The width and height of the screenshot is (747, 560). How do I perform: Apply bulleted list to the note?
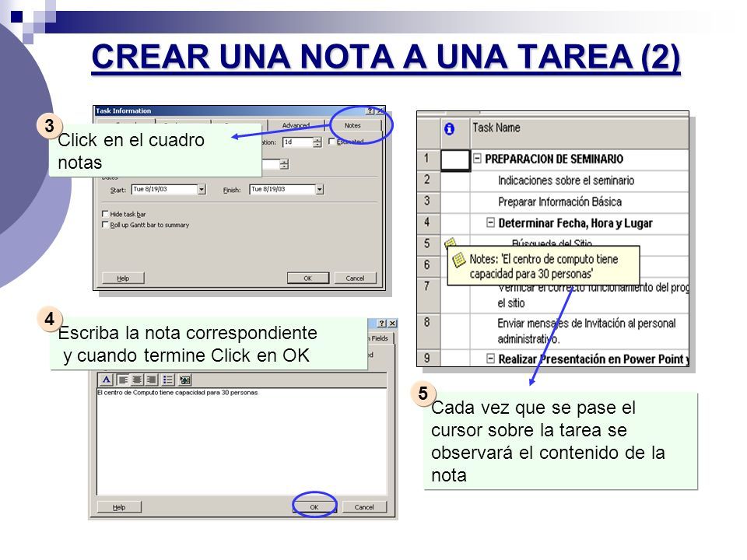[168, 380]
